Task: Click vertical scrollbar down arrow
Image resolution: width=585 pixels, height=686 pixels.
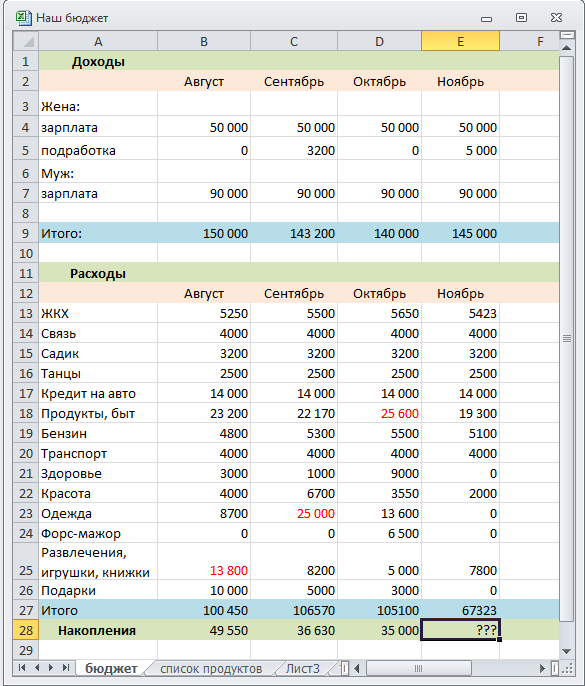Action: [567, 652]
